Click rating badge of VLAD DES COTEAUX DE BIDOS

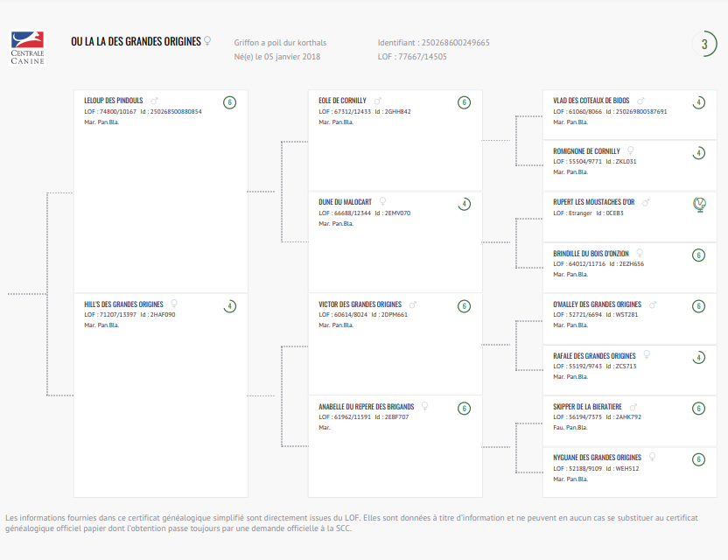click(x=698, y=102)
